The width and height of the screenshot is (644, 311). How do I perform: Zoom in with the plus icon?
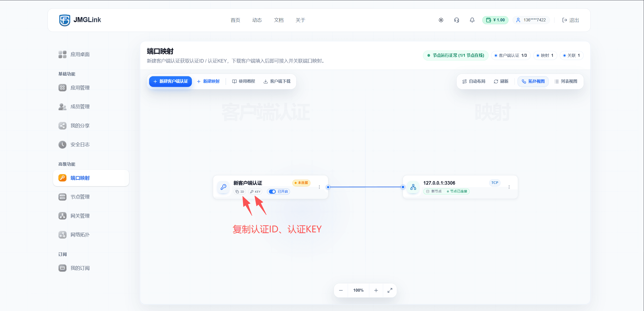376,290
